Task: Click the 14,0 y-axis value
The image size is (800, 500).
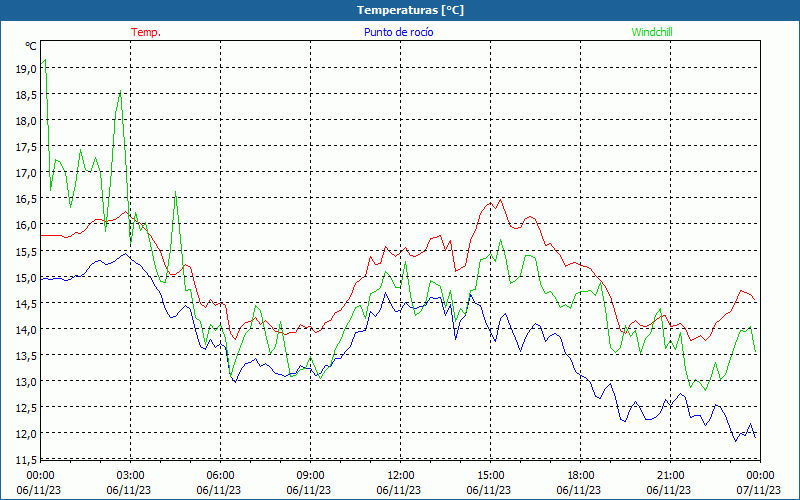Action: click(27, 330)
